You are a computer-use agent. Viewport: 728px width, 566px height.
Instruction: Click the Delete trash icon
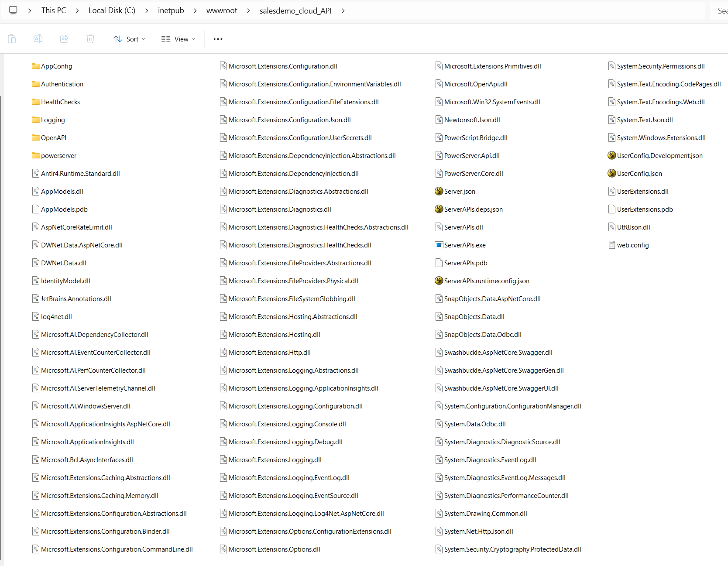[90, 39]
